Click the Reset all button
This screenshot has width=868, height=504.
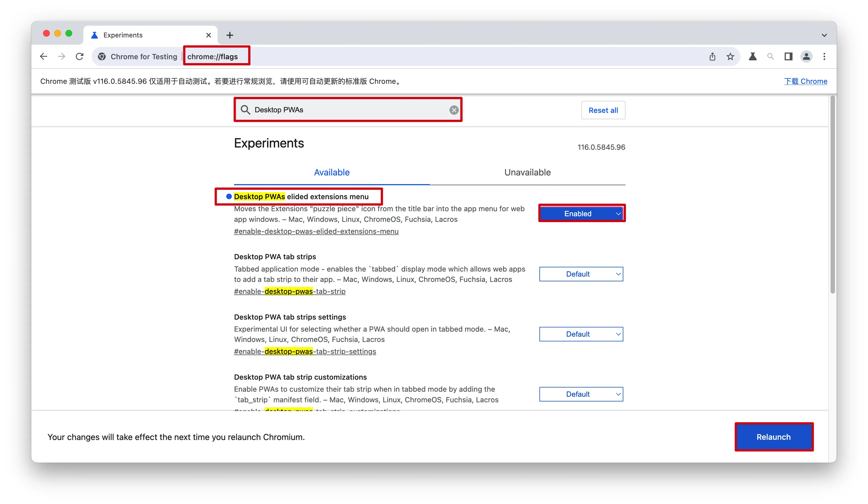pos(603,110)
